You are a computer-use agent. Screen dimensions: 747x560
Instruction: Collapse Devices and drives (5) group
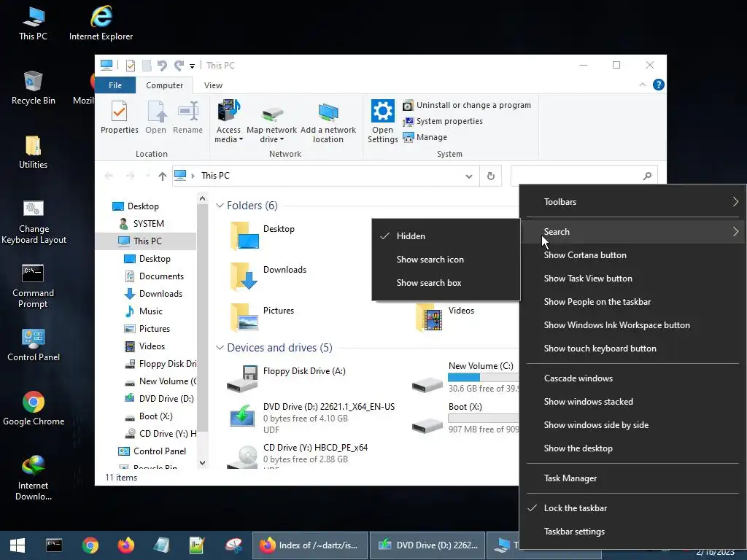click(x=220, y=348)
